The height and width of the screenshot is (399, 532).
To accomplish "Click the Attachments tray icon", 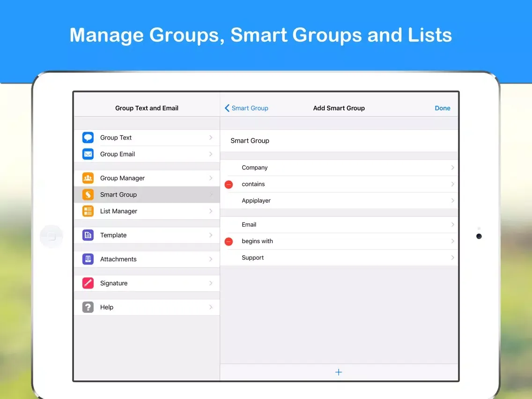I will click(x=88, y=259).
